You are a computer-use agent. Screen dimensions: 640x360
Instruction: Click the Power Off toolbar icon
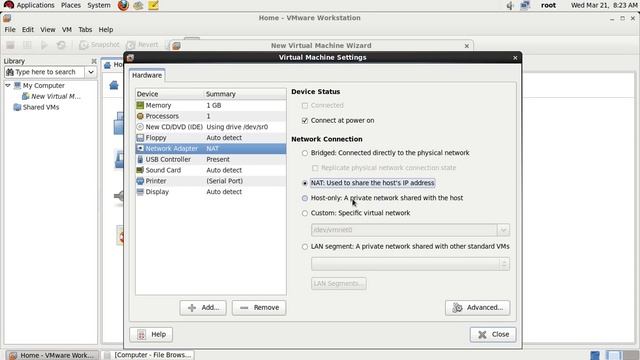pos(10,45)
